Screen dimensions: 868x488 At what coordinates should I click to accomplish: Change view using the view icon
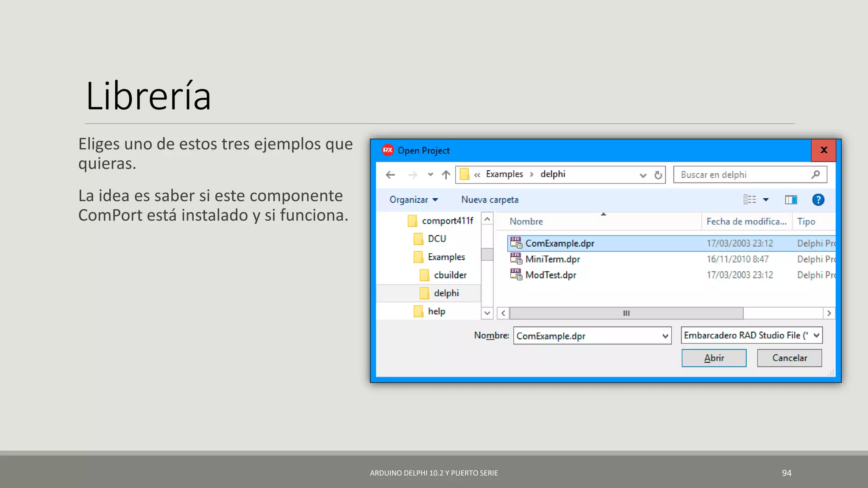tap(750, 200)
